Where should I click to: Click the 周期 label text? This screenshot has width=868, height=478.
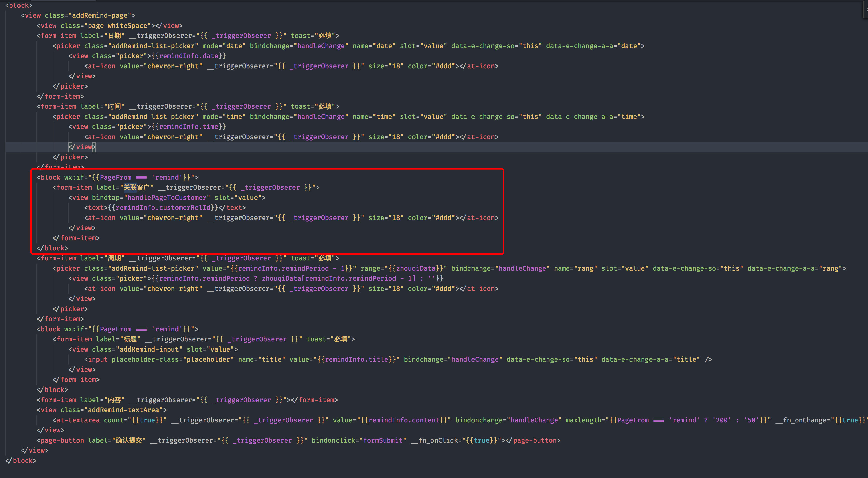point(114,258)
